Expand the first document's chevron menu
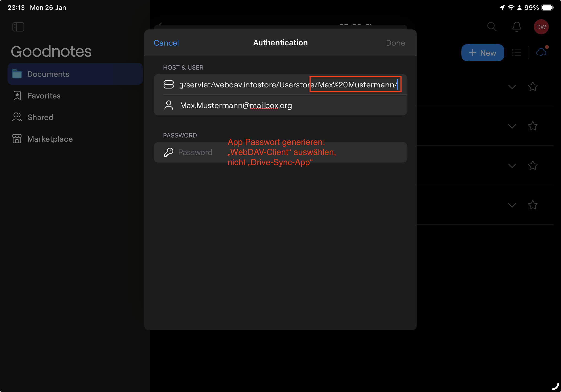This screenshot has height=392, width=561. pyautogui.click(x=512, y=86)
